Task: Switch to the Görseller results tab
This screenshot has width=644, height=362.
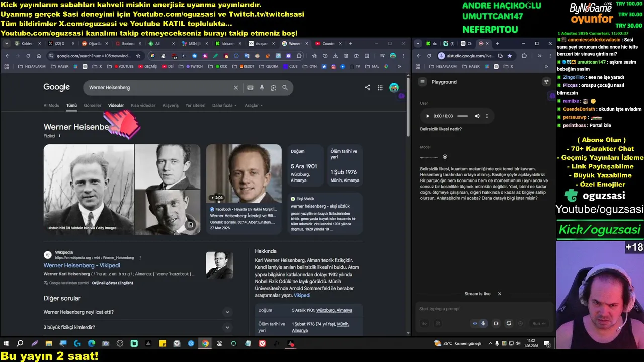Action: (93, 105)
